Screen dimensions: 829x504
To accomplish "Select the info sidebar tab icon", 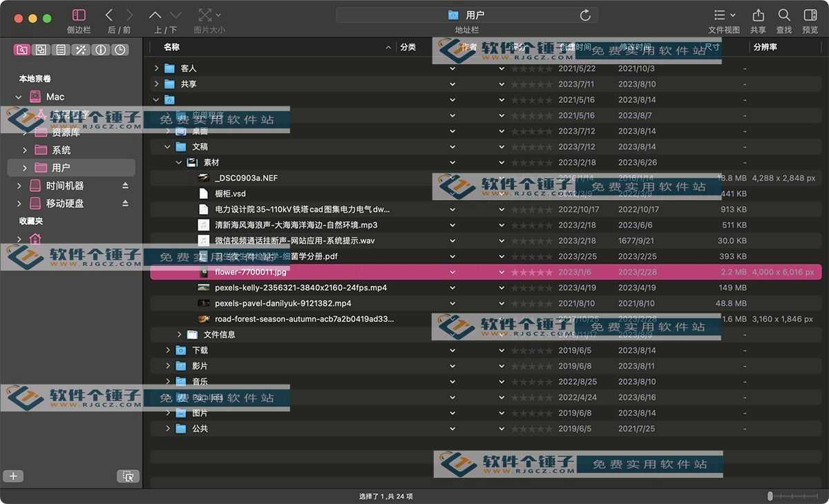I will (101, 50).
